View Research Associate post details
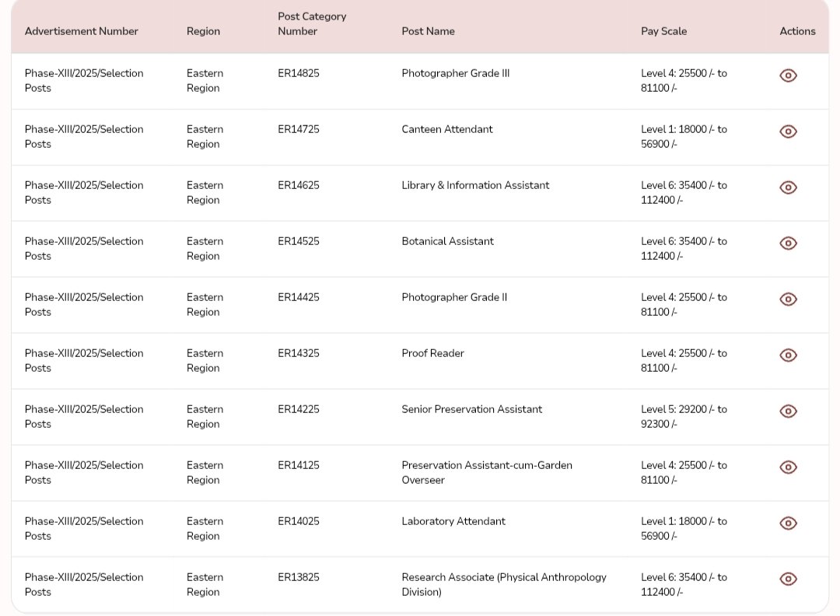Screen dimensions: 840x616 pyautogui.click(x=788, y=579)
